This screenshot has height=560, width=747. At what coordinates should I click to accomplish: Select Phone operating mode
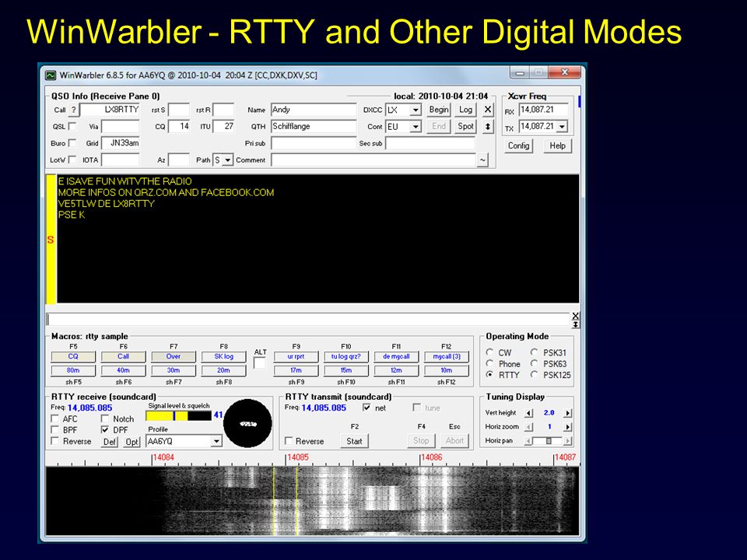[489, 363]
